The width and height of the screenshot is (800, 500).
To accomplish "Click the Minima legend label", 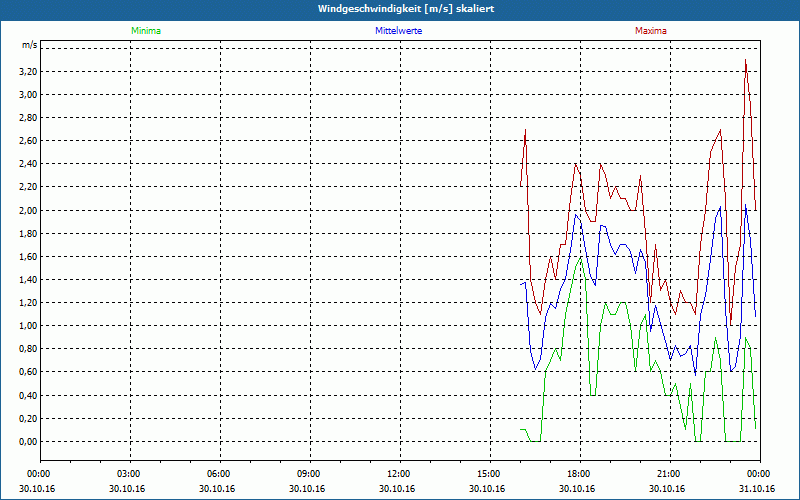I will coord(146,31).
